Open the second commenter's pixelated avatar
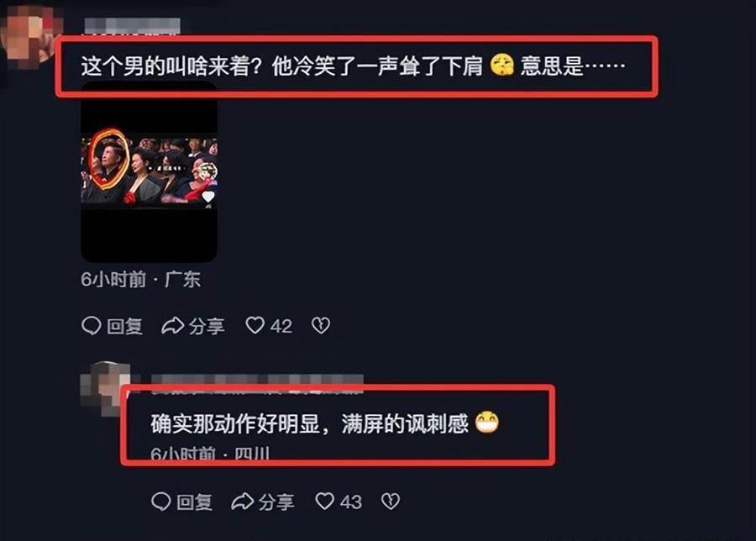This screenshot has height=541, width=756. pyautogui.click(x=107, y=389)
